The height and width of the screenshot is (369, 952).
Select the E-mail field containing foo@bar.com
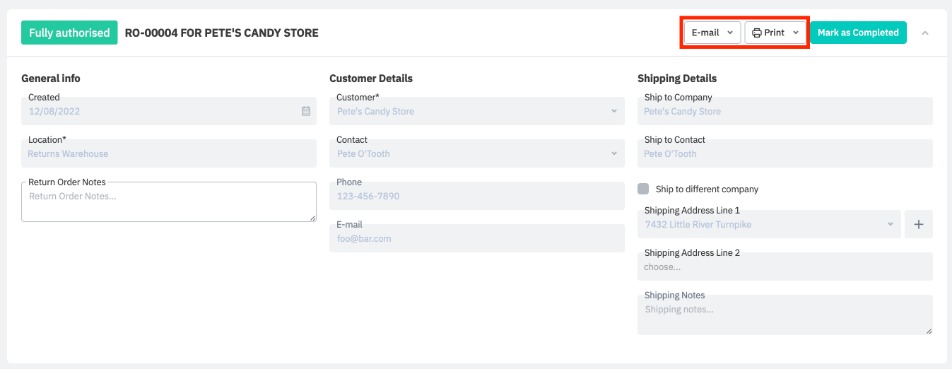pos(477,239)
